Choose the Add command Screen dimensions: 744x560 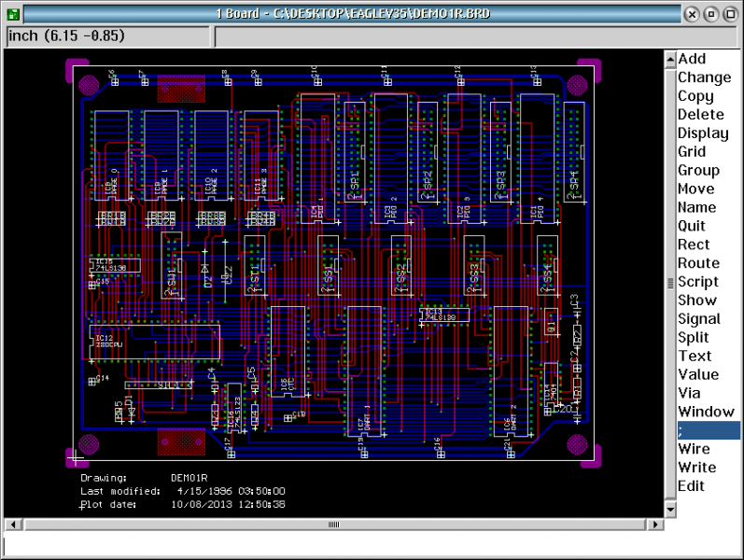[692, 59]
